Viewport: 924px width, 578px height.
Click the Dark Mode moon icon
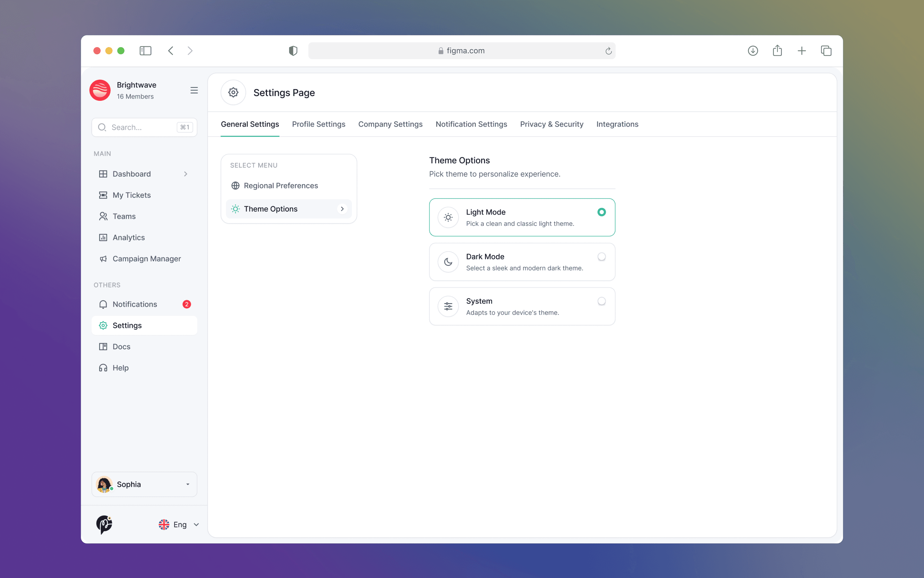(x=448, y=262)
